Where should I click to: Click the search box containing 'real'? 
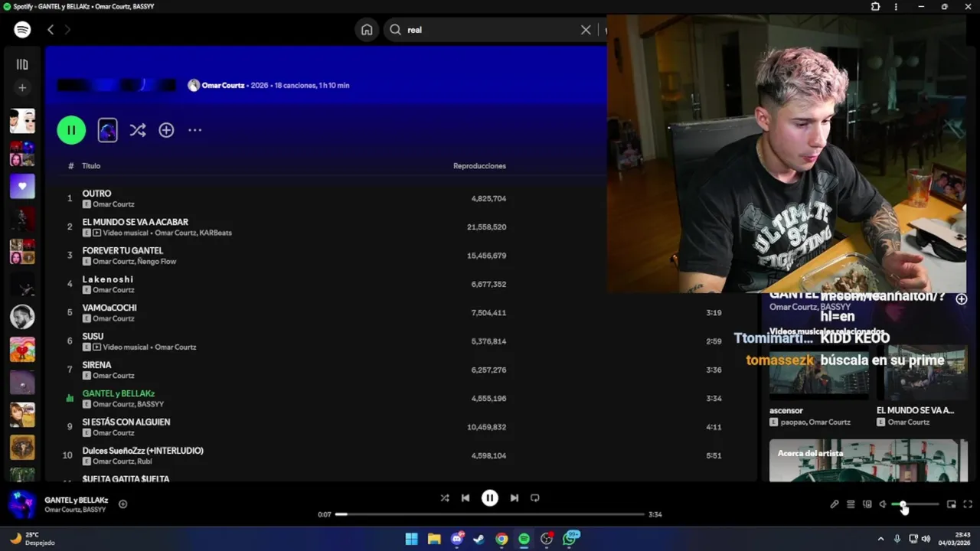click(490, 30)
